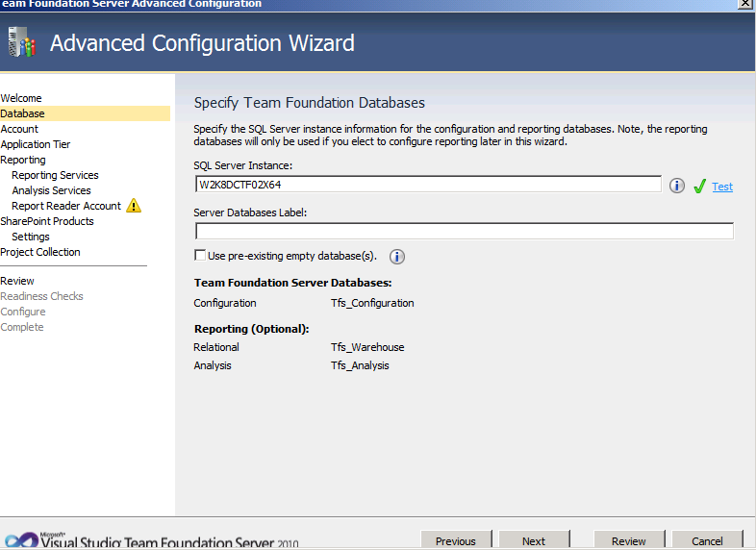Click the info icon next to pre-existing database checkbox
Image resolution: width=756 pixels, height=550 pixels.
coord(397,257)
